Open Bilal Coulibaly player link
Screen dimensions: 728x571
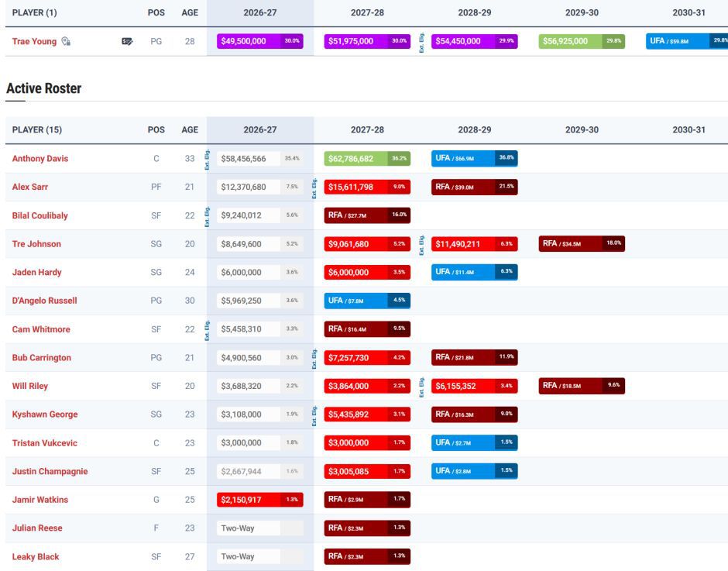tap(40, 215)
